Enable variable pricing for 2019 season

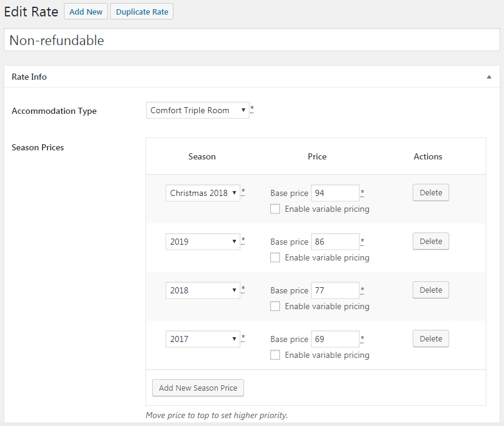click(x=275, y=257)
